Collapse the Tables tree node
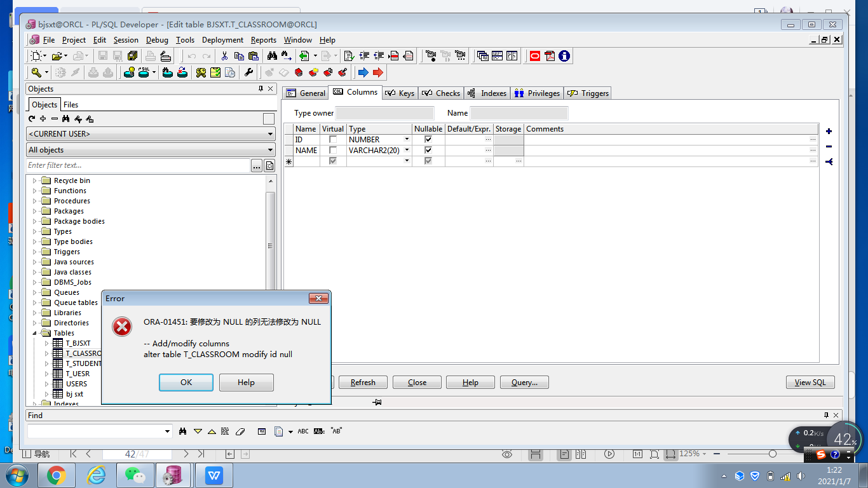Viewport: 868px width, 488px height. tap(35, 334)
